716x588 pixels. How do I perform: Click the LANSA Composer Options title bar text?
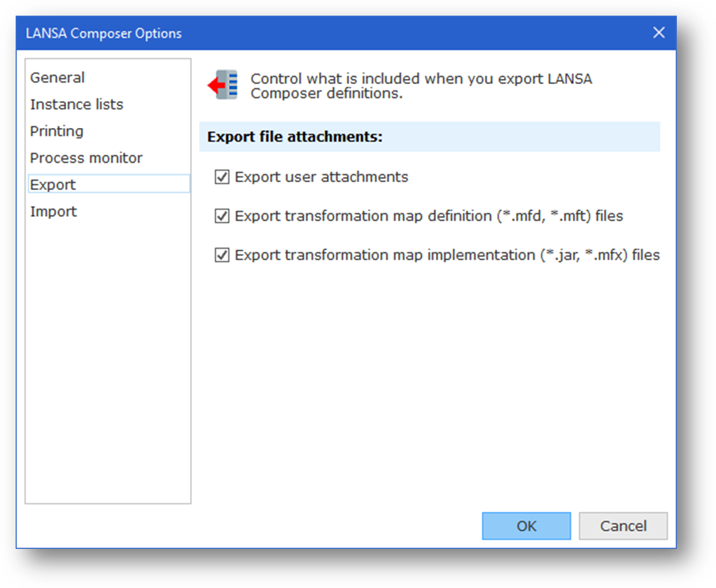click(104, 33)
